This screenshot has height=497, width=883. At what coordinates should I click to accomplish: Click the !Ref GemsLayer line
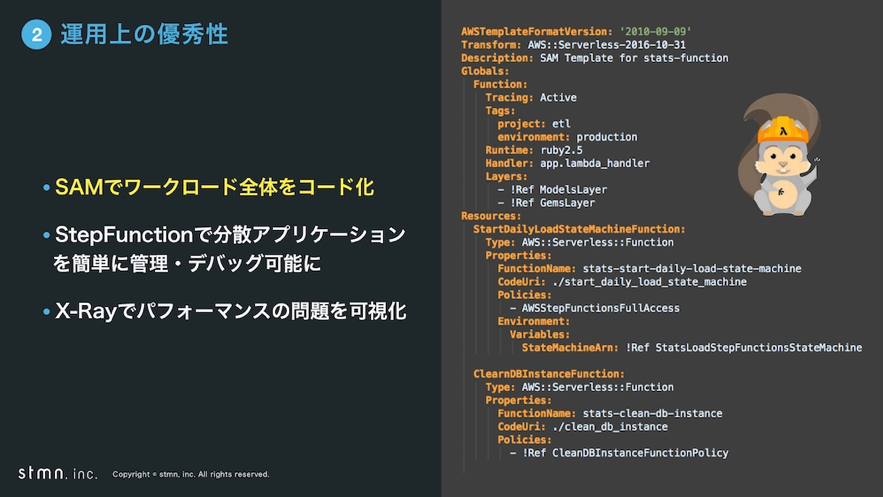pyautogui.click(x=546, y=203)
